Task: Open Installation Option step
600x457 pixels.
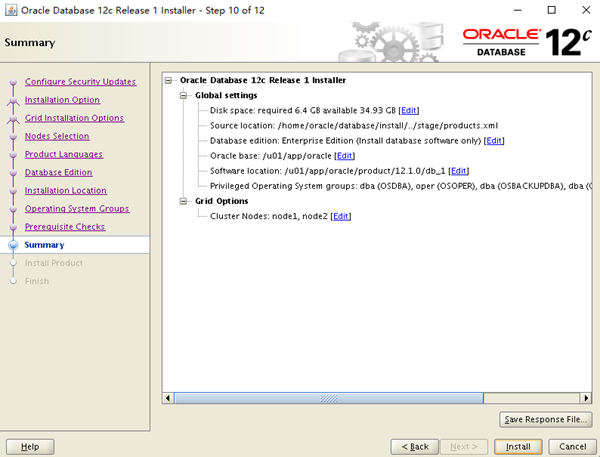Action: coord(62,100)
